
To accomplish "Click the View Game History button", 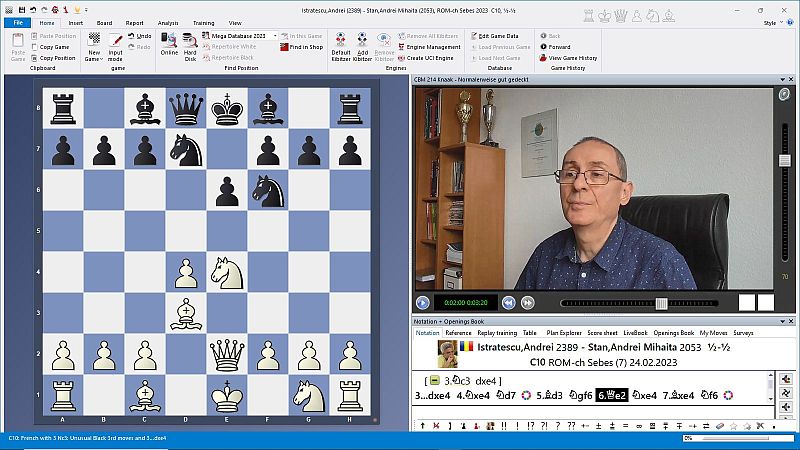I will tap(572, 58).
